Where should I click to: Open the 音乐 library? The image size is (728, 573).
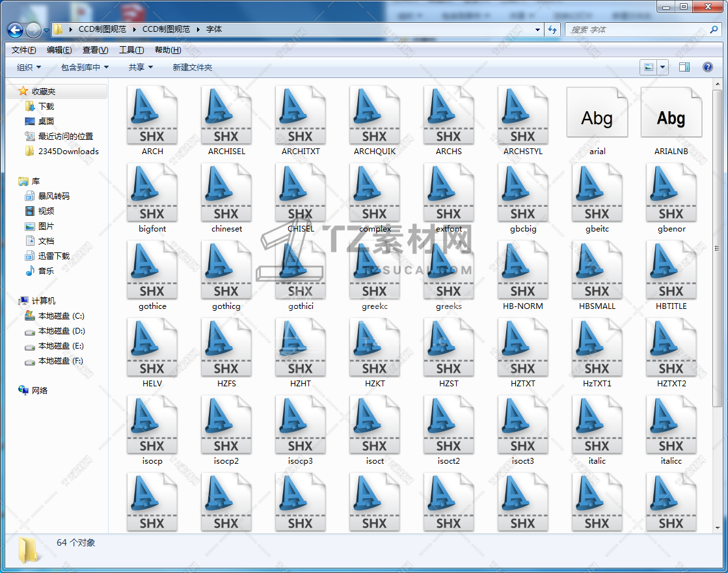(46, 271)
